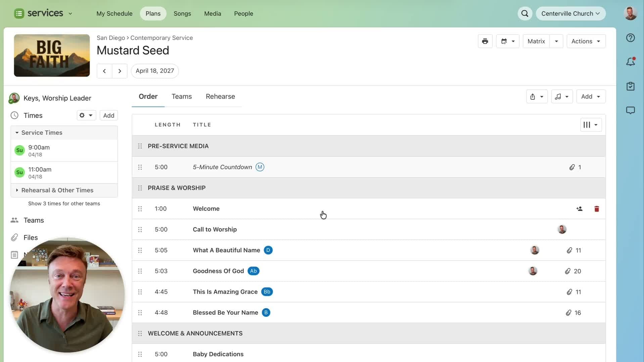Viewport: 644px width, 362px height.
Task: Open the Centerville Church organization dropdown
Action: tap(570, 13)
